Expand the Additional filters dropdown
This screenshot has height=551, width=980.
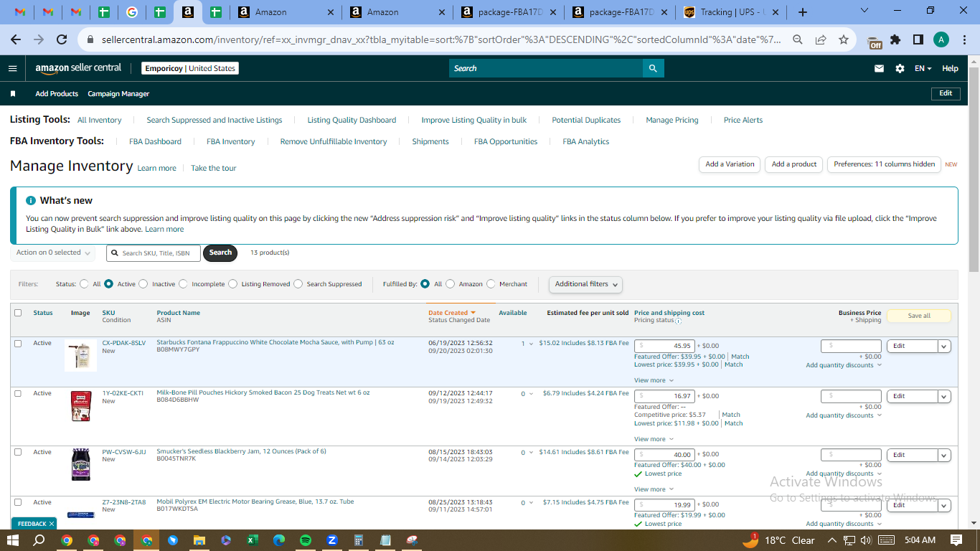click(585, 284)
